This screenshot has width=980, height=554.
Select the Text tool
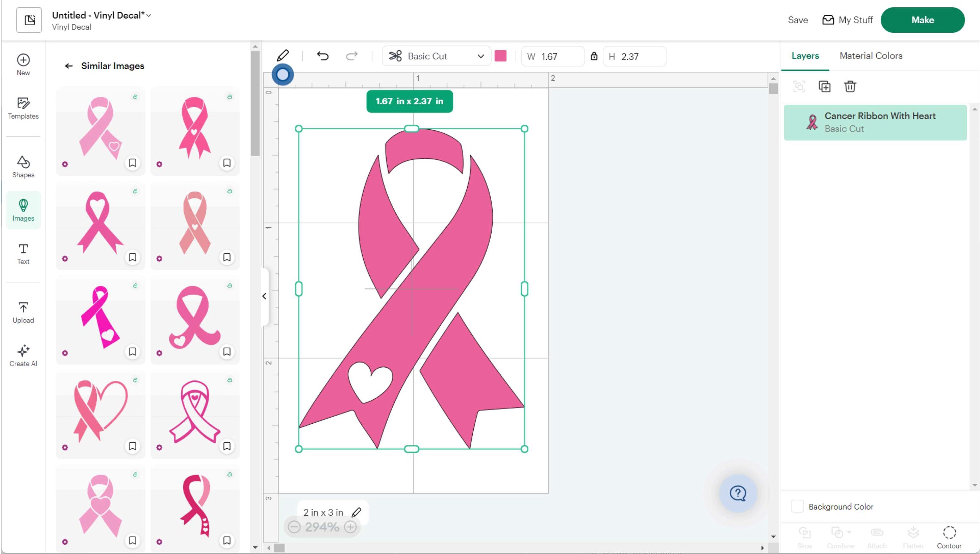[x=23, y=254]
